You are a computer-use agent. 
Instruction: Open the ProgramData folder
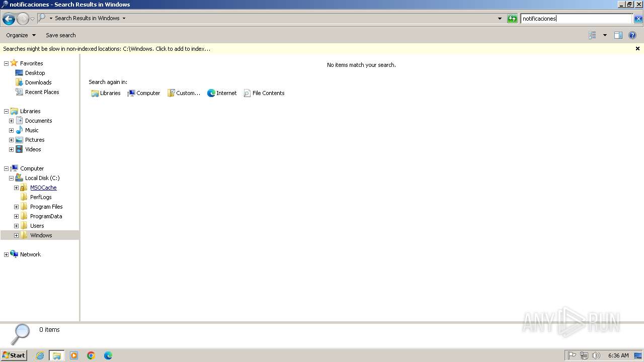coord(46,216)
